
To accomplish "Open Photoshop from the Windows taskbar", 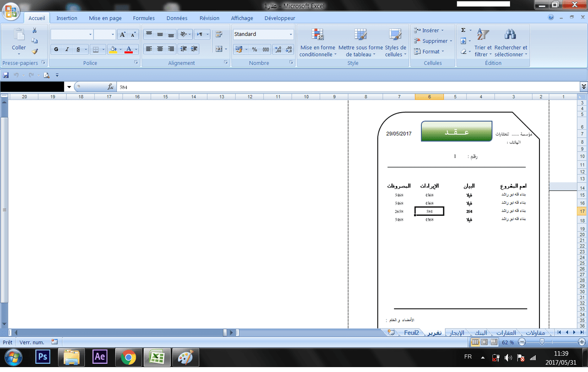I will tap(43, 357).
